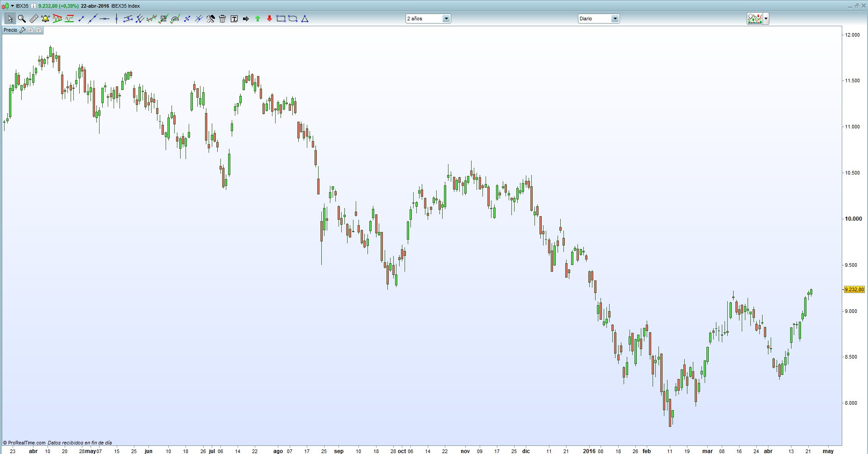Click the add indicator chart button
Screen dimensions: 868x454
pos(755,19)
